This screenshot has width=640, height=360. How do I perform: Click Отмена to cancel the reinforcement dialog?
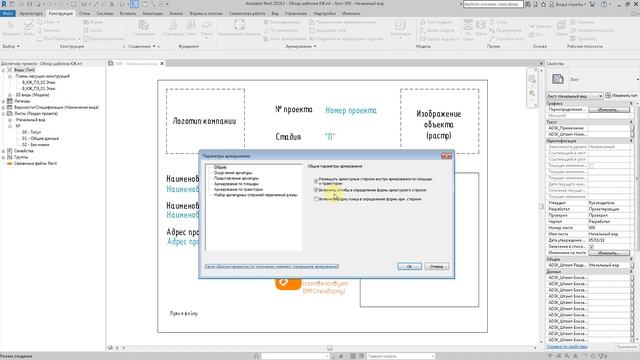click(x=436, y=266)
